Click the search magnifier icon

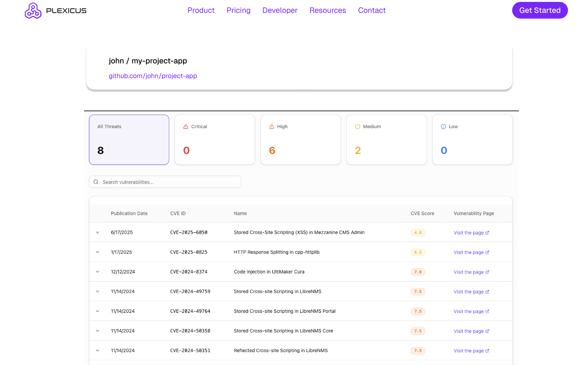[96, 182]
